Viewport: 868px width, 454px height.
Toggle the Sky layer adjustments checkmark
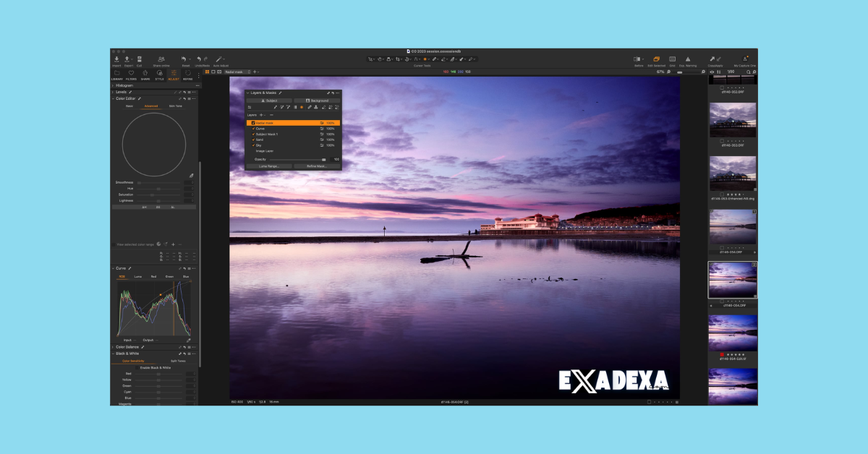coord(253,145)
